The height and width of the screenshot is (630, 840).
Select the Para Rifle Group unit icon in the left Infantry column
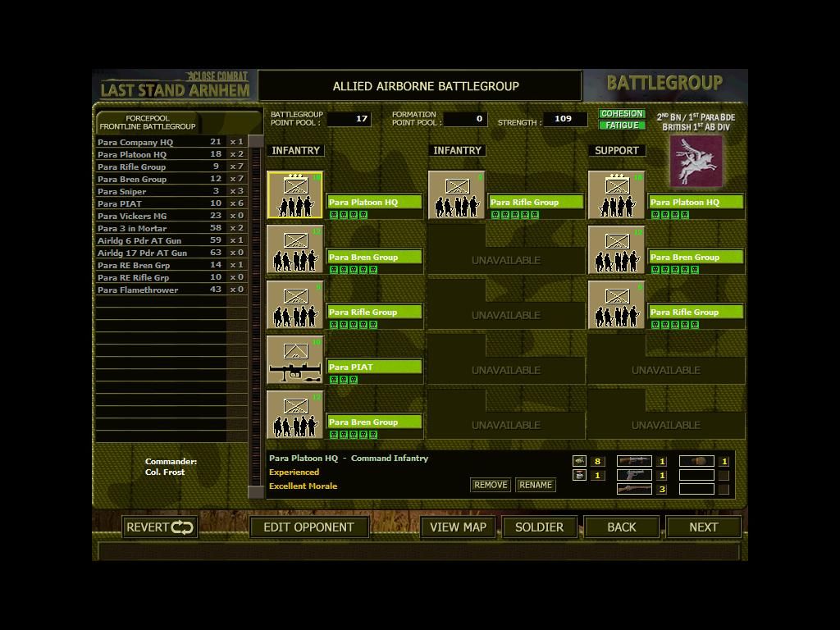tap(295, 305)
